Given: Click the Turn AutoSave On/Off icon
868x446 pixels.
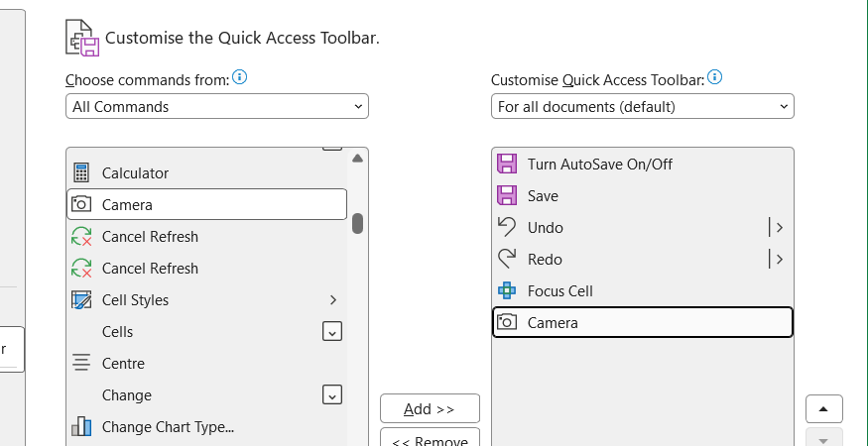Looking at the screenshot, I should [x=507, y=165].
